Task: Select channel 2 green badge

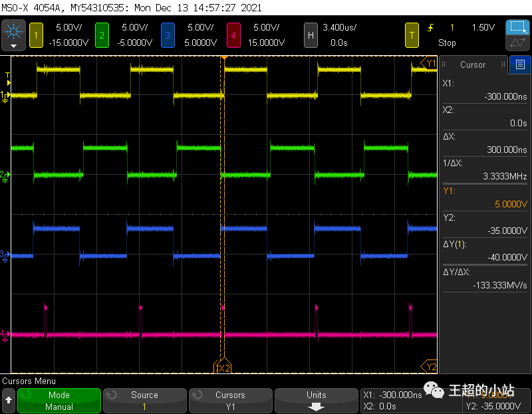Action: (x=101, y=35)
